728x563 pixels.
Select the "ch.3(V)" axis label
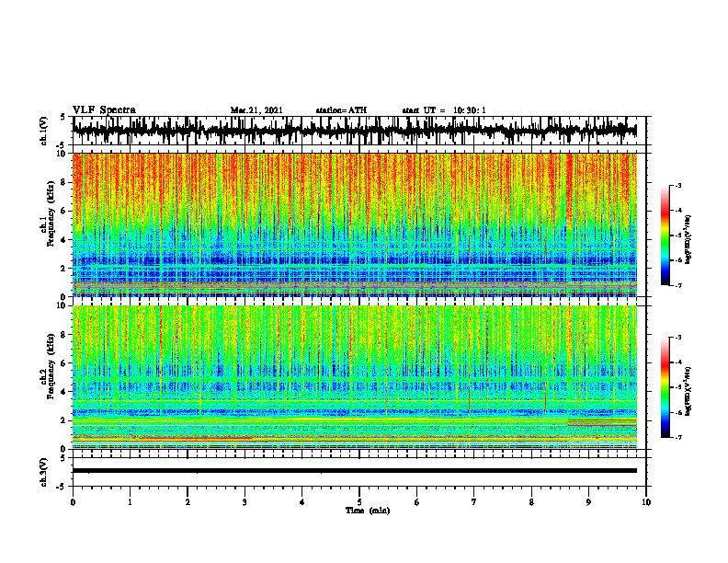tap(44, 472)
